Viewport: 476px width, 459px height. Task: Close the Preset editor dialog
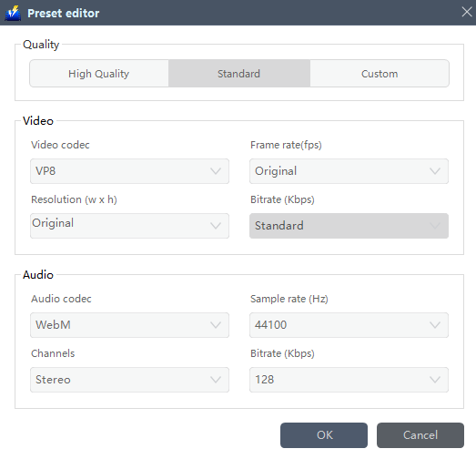click(x=467, y=12)
